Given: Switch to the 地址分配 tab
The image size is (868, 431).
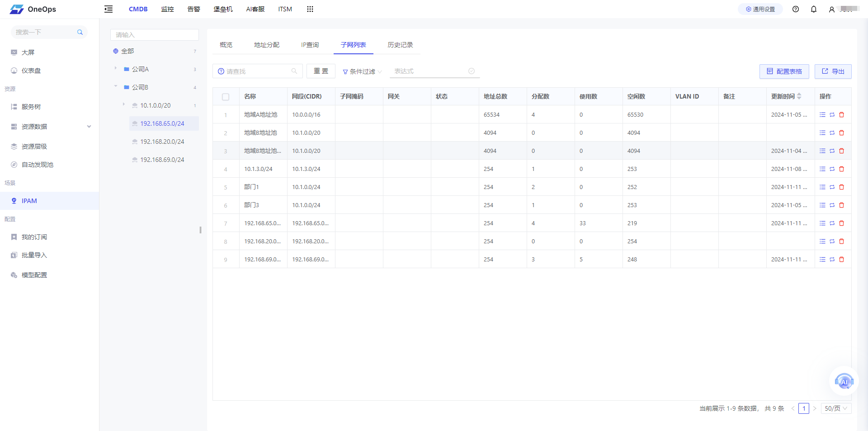Looking at the screenshot, I should (267, 45).
